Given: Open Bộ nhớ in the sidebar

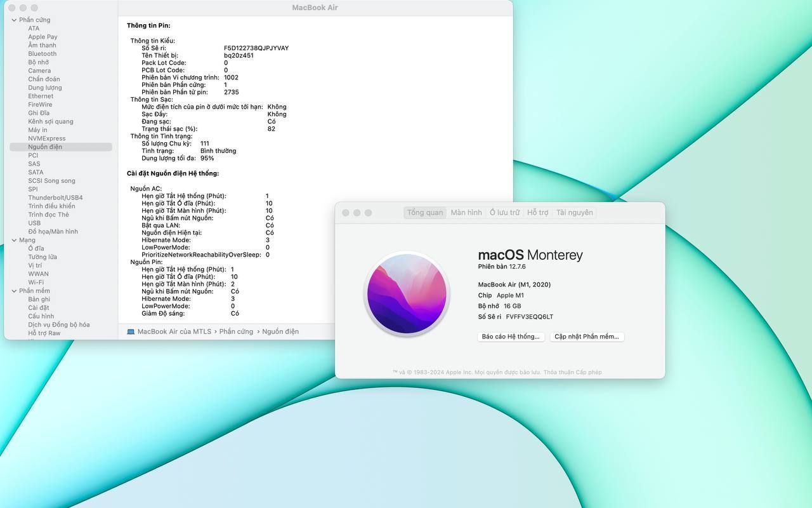Looking at the screenshot, I should pos(38,62).
